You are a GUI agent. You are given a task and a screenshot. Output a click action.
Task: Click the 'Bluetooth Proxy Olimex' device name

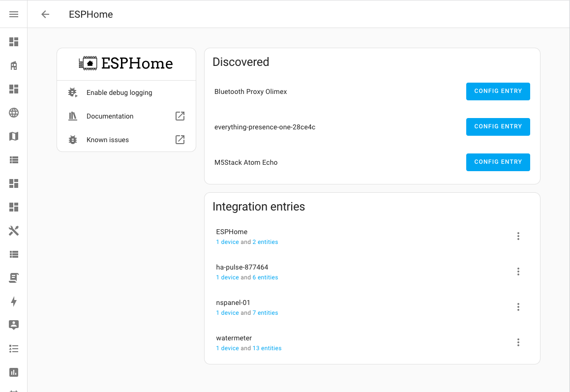click(250, 91)
